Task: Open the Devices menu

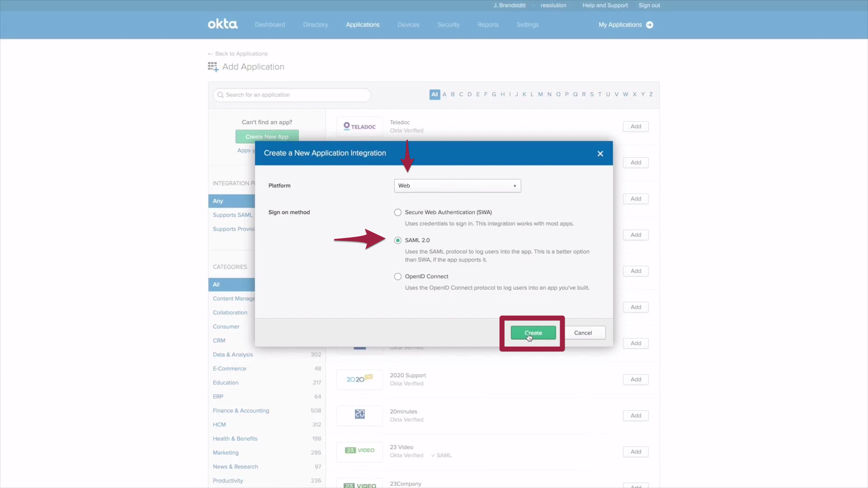Action: (x=408, y=25)
